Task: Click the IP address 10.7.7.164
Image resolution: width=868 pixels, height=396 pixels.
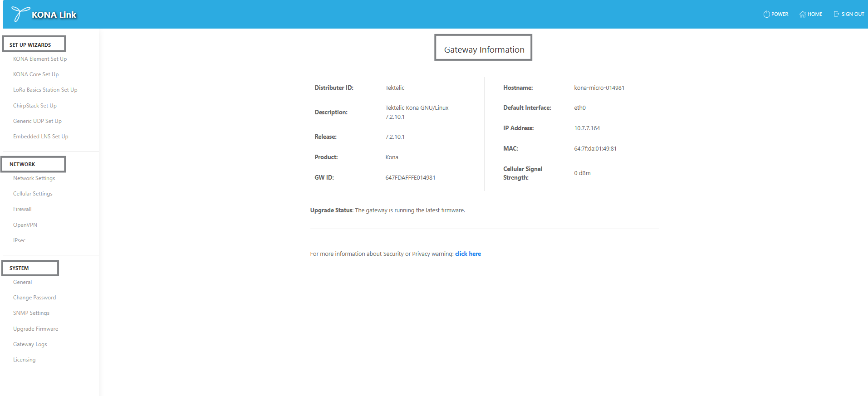Action: (587, 128)
